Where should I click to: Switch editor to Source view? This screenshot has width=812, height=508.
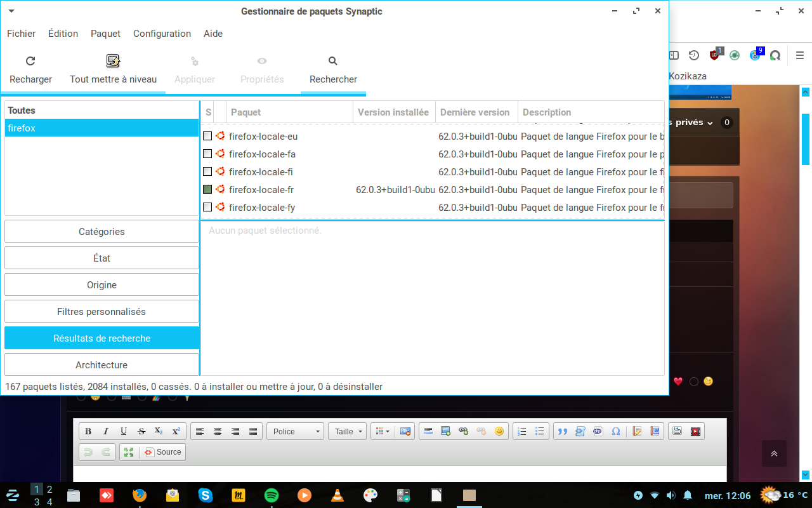click(162, 452)
